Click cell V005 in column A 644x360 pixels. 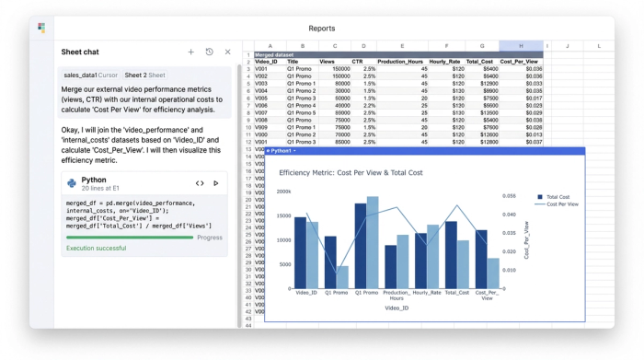click(270, 99)
